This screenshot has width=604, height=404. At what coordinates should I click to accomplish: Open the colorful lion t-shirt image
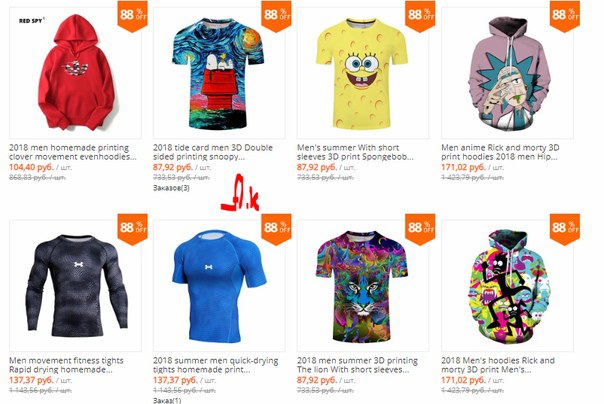(363, 286)
